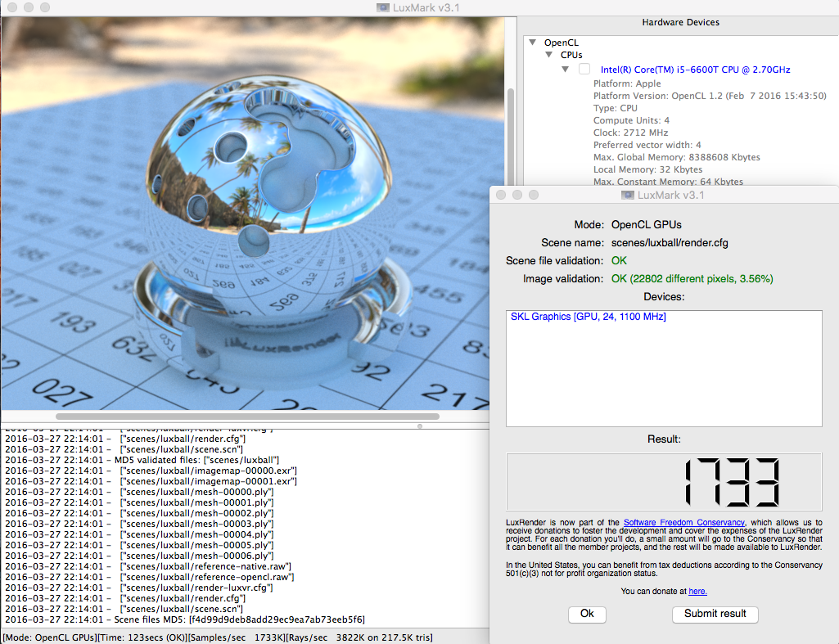Click the Scene file validation OK text

(619, 260)
